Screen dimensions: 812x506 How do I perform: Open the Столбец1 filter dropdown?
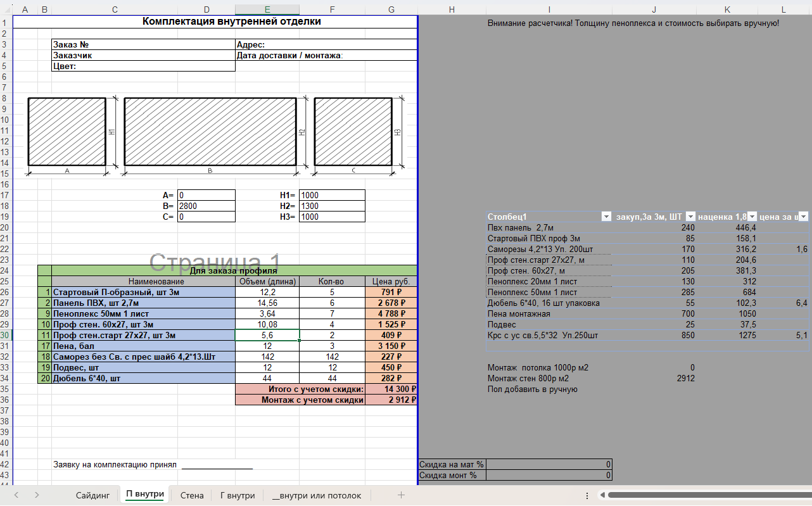coord(606,217)
